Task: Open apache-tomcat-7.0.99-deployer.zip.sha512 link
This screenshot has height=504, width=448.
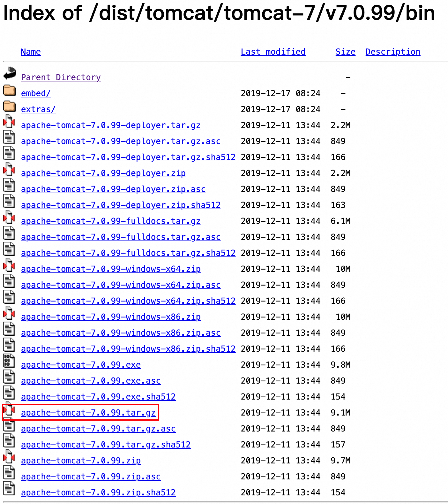Action: point(121,205)
